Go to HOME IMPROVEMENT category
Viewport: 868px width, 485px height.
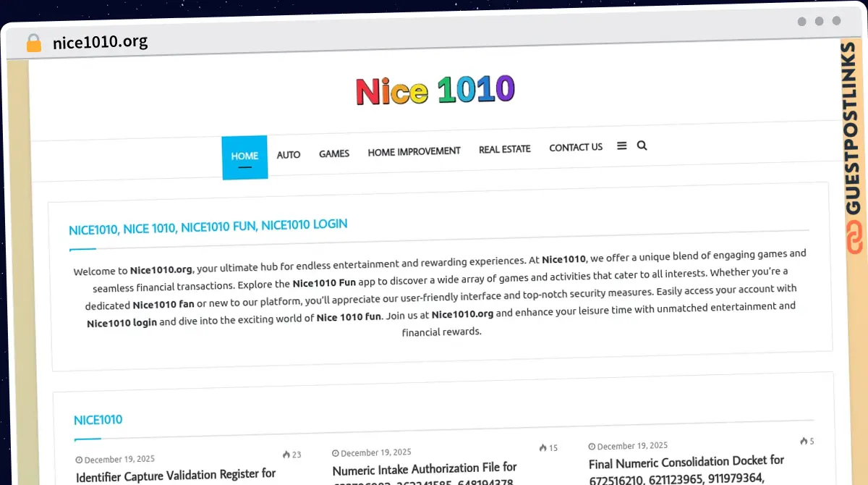414,151
